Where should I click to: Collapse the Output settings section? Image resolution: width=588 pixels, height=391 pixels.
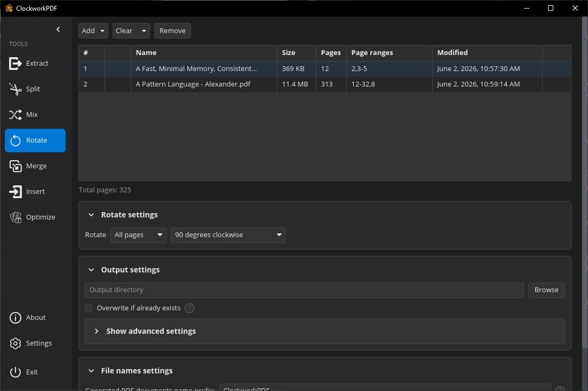[x=91, y=270]
